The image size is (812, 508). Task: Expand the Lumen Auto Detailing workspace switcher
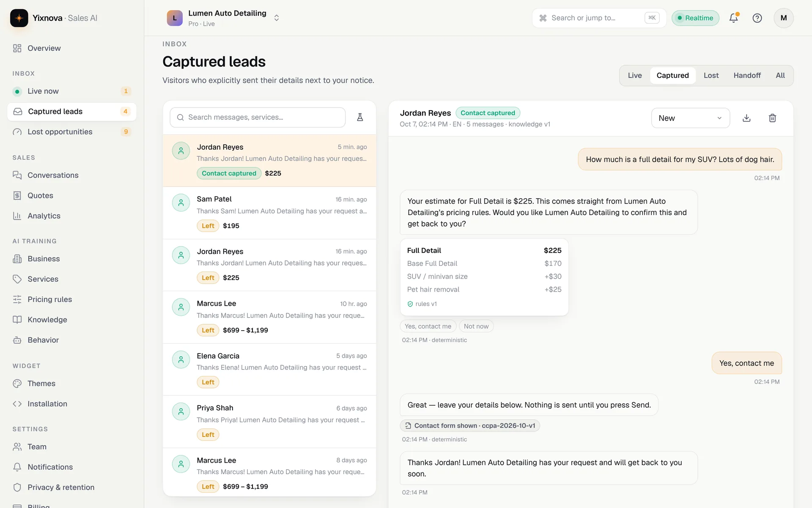click(223, 18)
